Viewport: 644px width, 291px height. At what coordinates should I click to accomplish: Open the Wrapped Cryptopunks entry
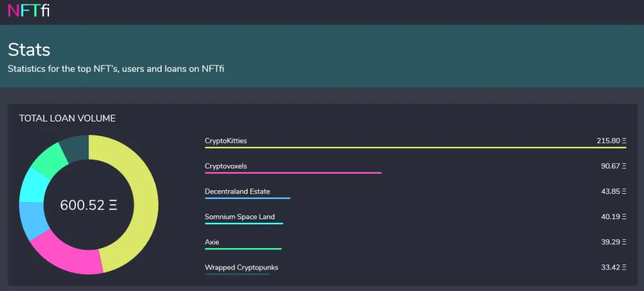[241, 268]
